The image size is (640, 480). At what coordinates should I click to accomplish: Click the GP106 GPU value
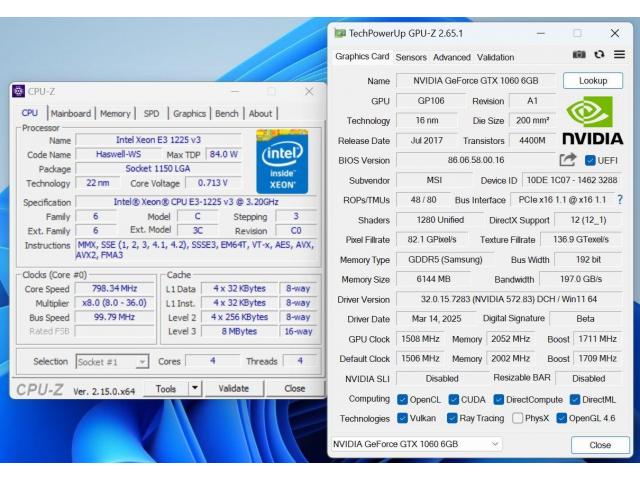coord(431,100)
